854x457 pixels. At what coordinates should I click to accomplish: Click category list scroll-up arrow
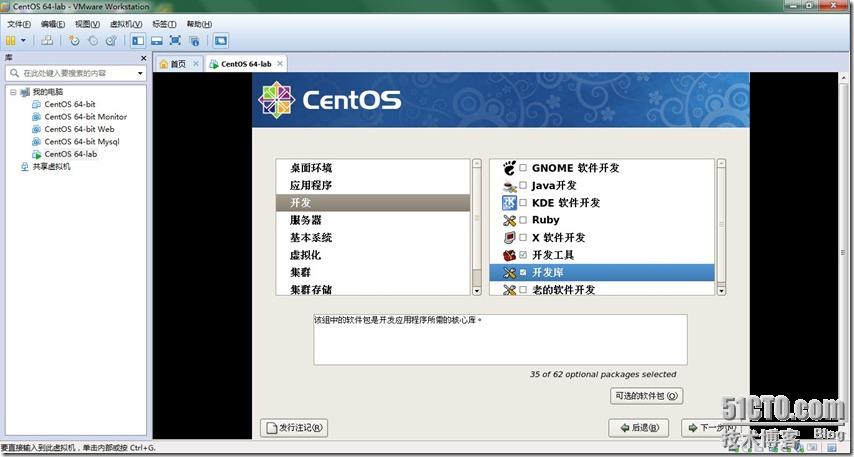click(477, 163)
